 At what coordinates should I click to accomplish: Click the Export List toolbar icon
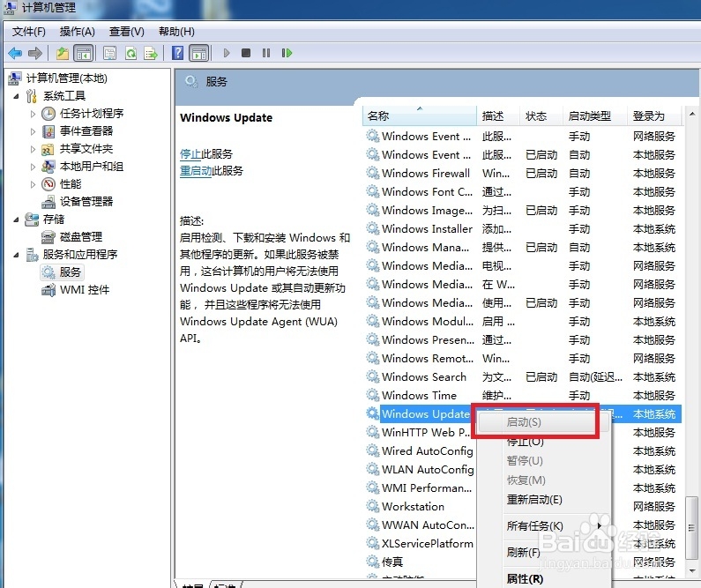pos(151,53)
